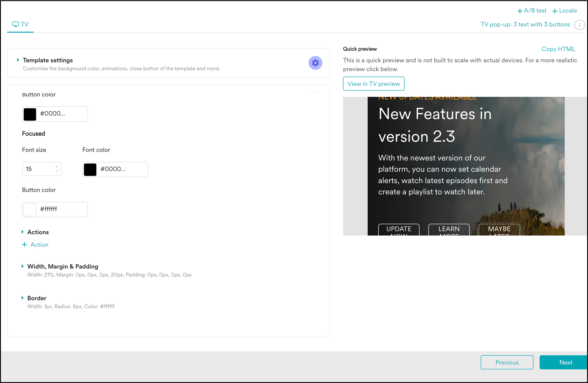Decrease Focused font size with down arrow
588x383 pixels.
(x=57, y=171)
